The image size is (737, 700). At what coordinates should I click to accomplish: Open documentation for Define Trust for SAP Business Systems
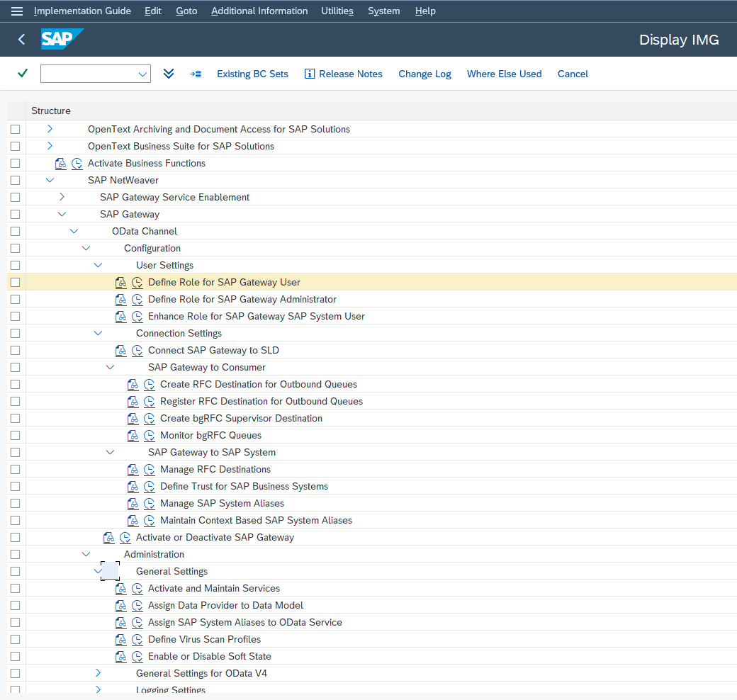coord(133,486)
